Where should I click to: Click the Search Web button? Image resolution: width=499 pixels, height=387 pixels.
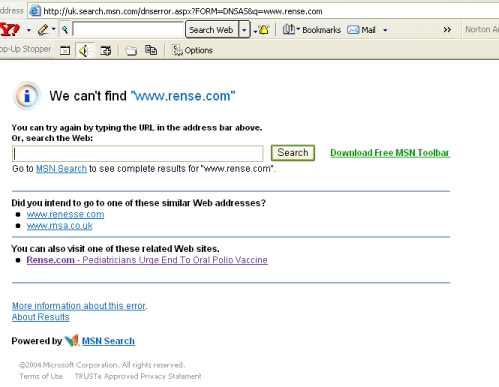[x=211, y=30]
